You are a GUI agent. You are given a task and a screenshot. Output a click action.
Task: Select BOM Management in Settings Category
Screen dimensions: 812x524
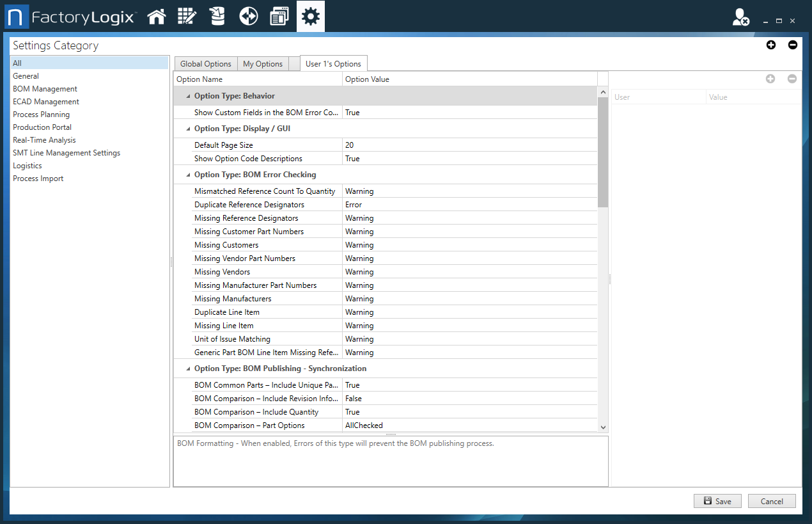pos(45,88)
